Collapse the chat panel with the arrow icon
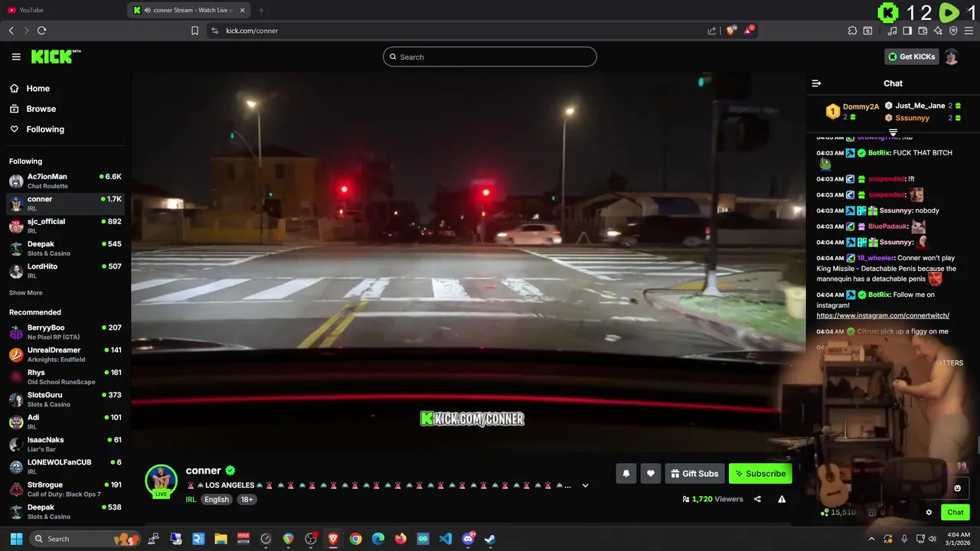Screen dimensions: 980x551 click(x=816, y=83)
